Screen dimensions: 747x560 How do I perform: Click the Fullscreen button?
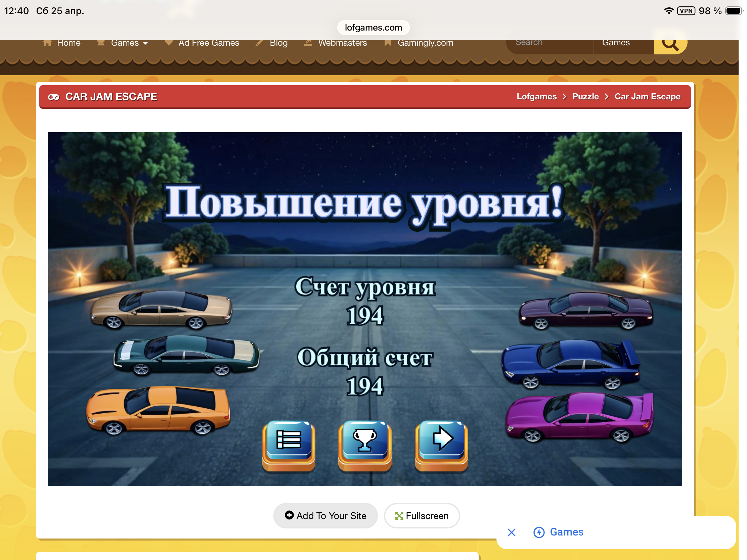click(422, 515)
